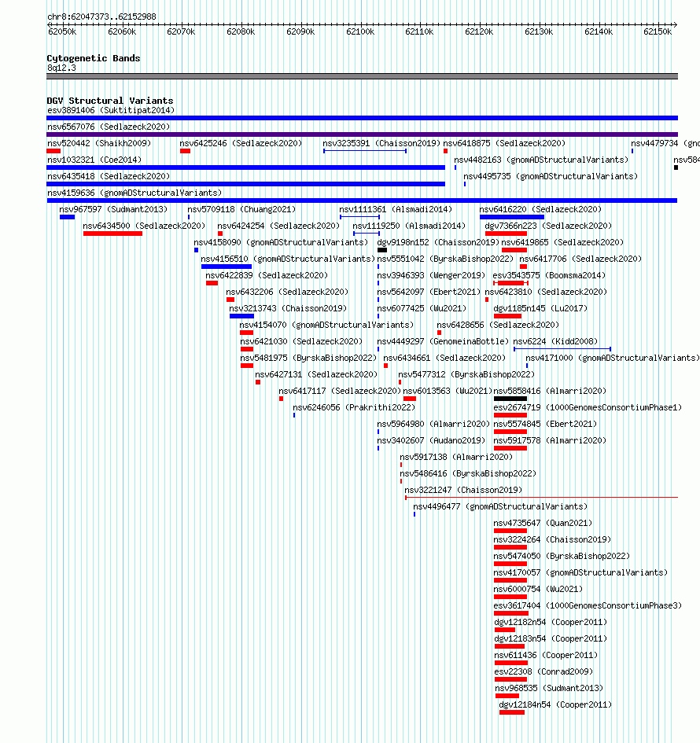
Task: Click dgv1185n145 (Lu2017) label
Action: pyautogui.click(x=541, y=308)
